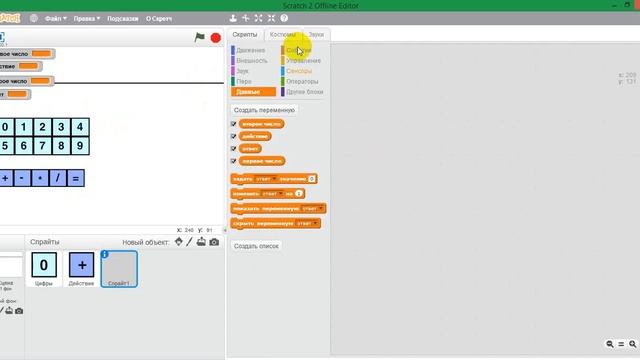Upload sprite from file next to Новый объект

[201, 242]
